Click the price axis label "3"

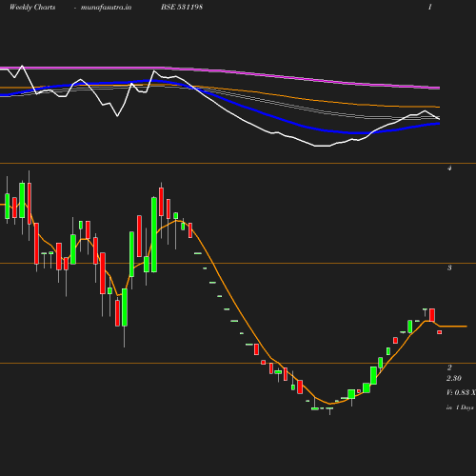[x=449, y=268]
